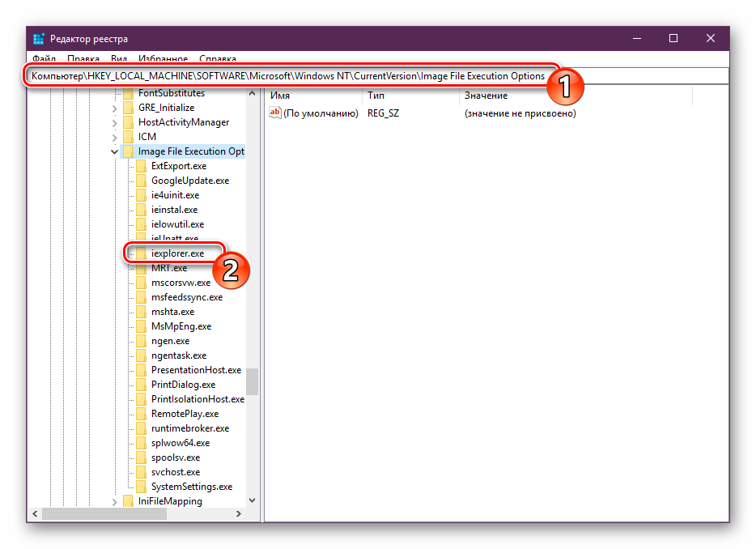Select the GRE_Initialize key
The height and width of the screenshot is (549, 756).
tap(167, 108)
